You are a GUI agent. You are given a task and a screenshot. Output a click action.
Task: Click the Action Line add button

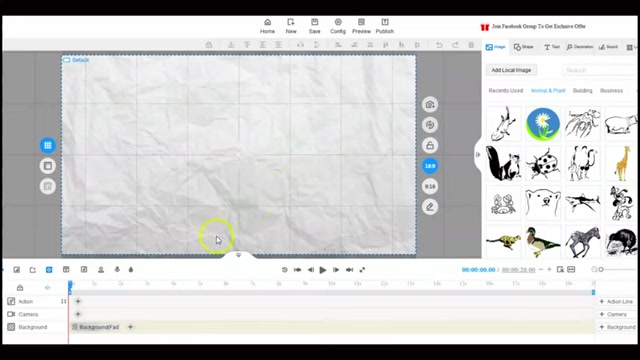[x=616, y=302]
